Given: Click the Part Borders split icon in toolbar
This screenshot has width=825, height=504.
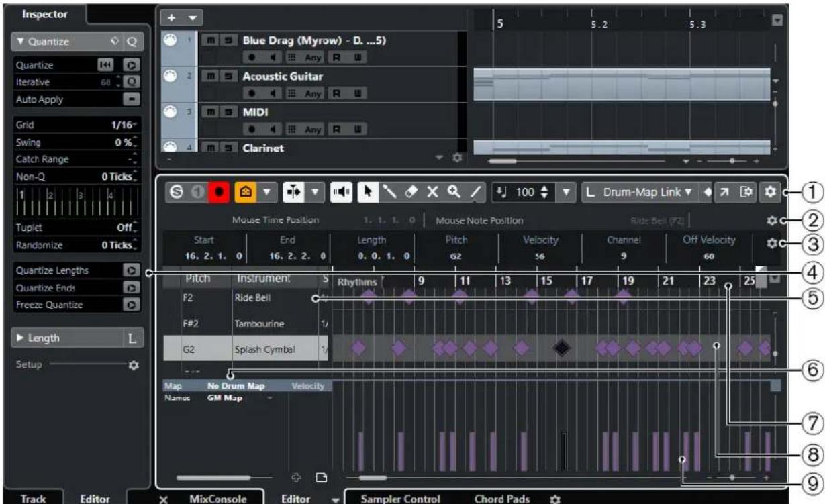Looking at the screenshot, I should pos(293,193).
